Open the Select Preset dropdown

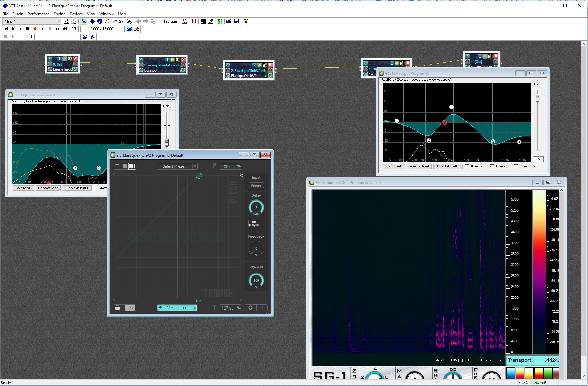point(177,166)
